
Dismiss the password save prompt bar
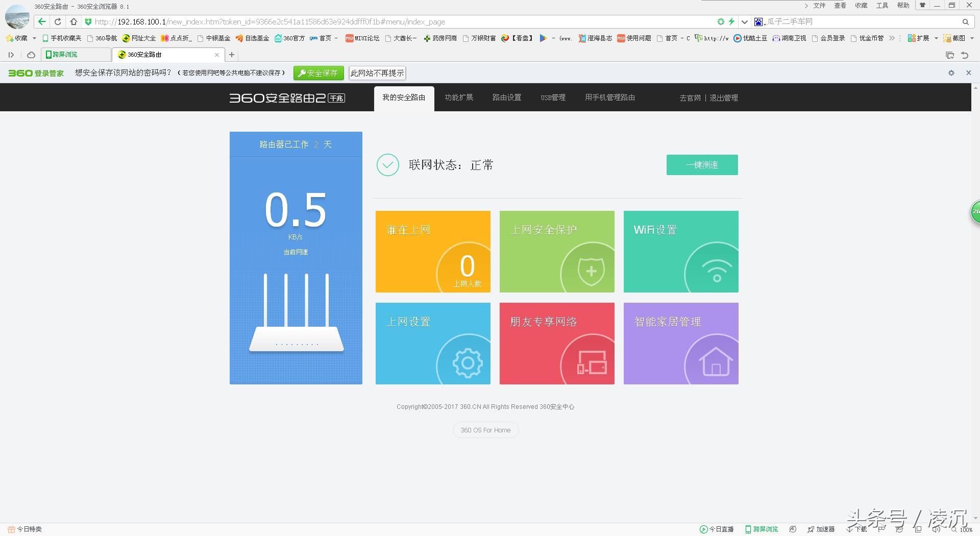click(x=968, y=73)
